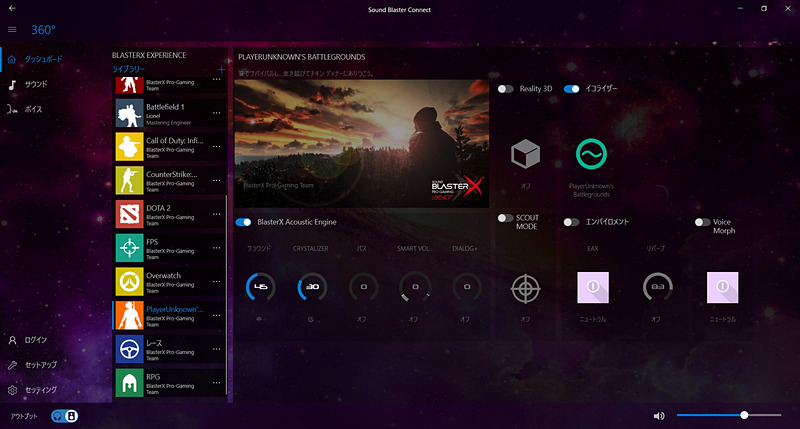Click PLAYERUNKNOWN'S BATTLEGROUNDS heading
Image resolution: width=800 pixels, height=429 pixels.
(302, 57)
